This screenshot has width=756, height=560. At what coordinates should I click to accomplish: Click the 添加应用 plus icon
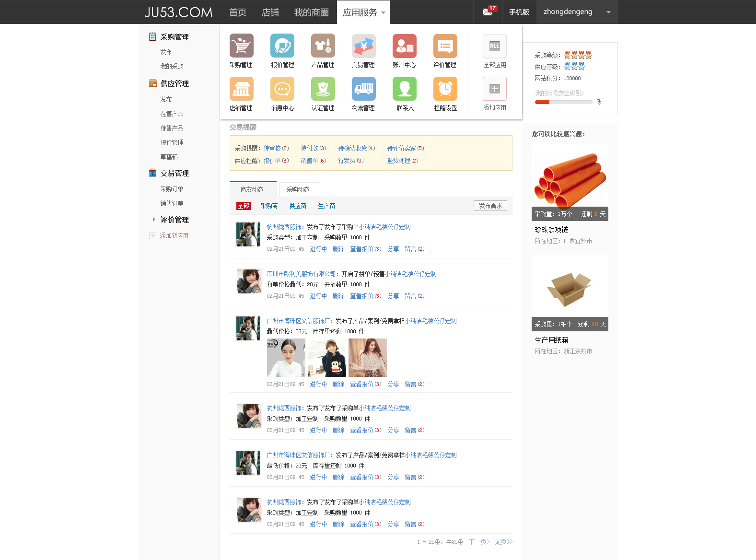[494, 89]
